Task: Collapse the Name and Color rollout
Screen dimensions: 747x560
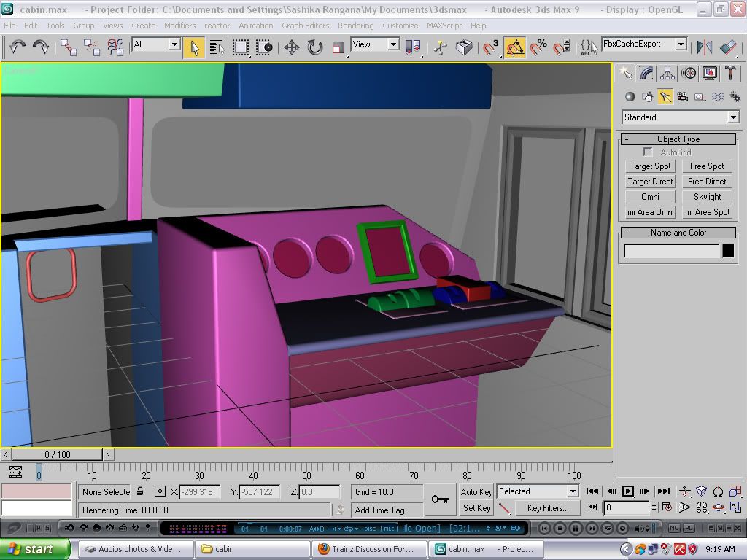Action: coord(678,233)
